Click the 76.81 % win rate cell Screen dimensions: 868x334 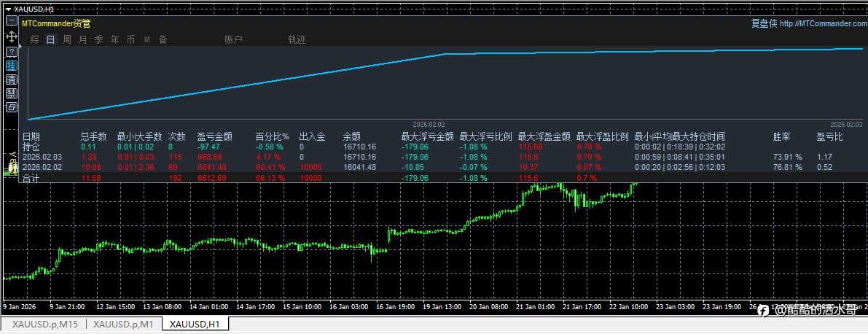pyautogui.click(x=787, y=167)
